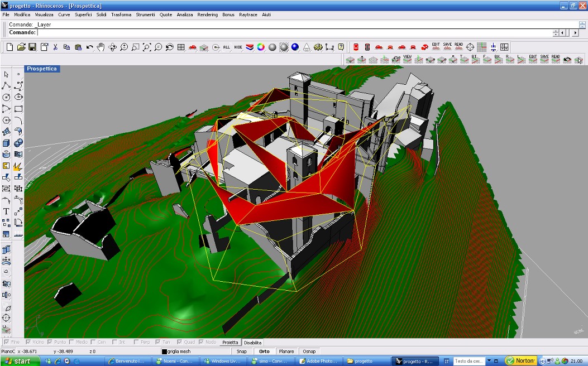
Task: Click the four-viewport layout icon
Action: tap(181, 47)
